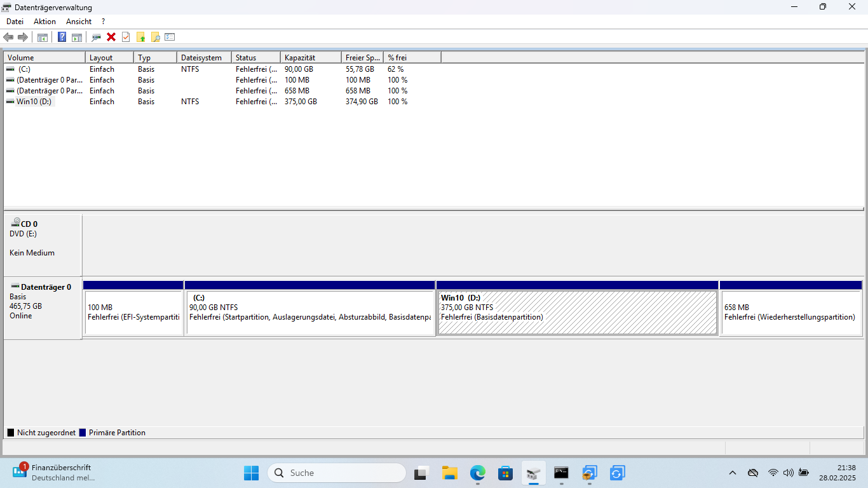
Task: Open the ? help menu
Action: click(x=103, y=22)
